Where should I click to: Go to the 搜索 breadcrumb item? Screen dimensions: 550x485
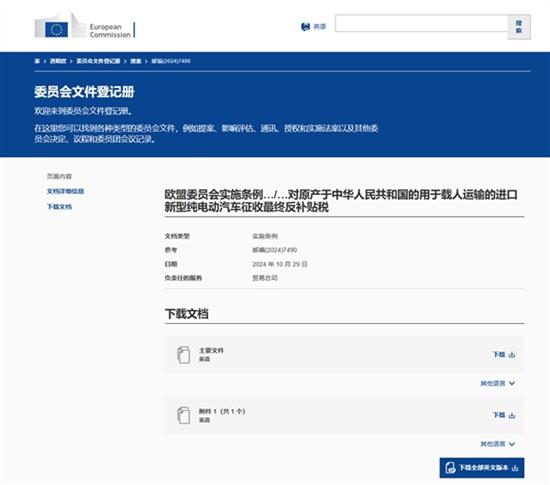pos(136,61)
